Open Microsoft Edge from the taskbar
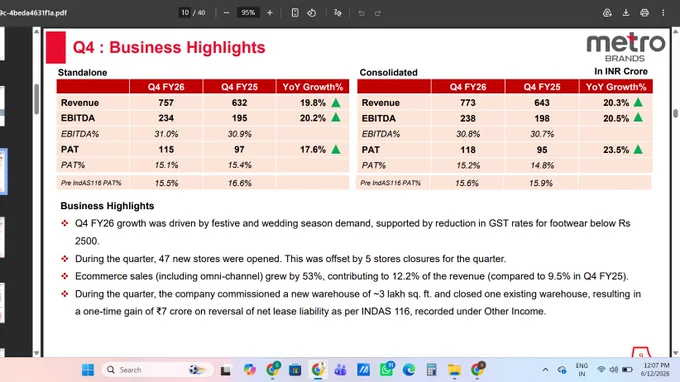Viewport: 680px width, 382px height. tap(409, 370)
